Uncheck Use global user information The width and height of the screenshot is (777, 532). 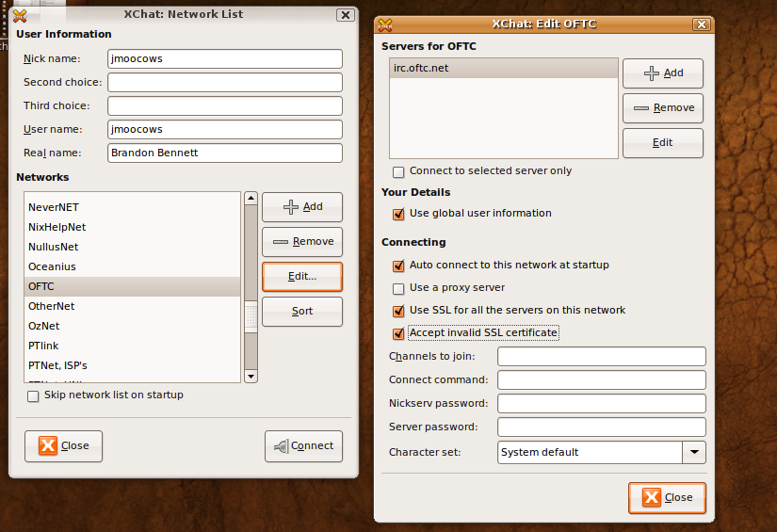click(x=398, y=214)
